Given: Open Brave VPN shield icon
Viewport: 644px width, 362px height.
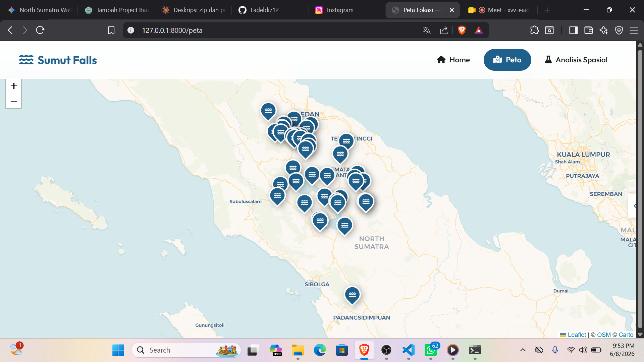Looking at the screenshot, I should click(x=619, y=30).
